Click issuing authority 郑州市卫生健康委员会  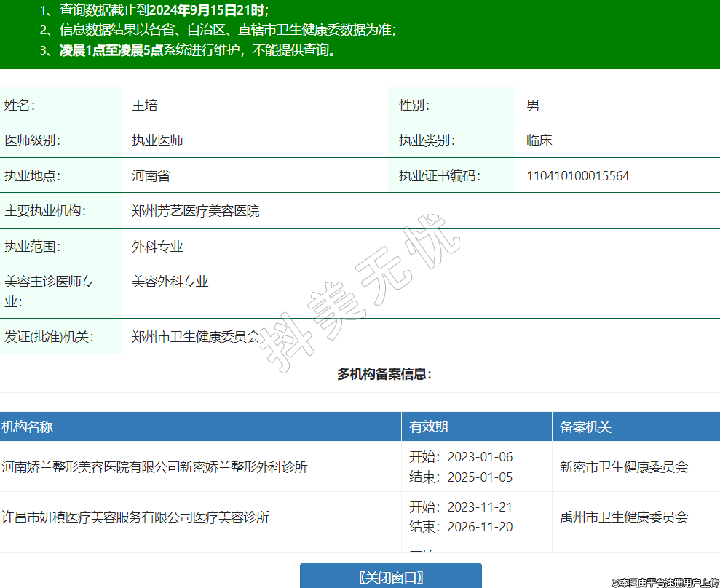point(196,337)
